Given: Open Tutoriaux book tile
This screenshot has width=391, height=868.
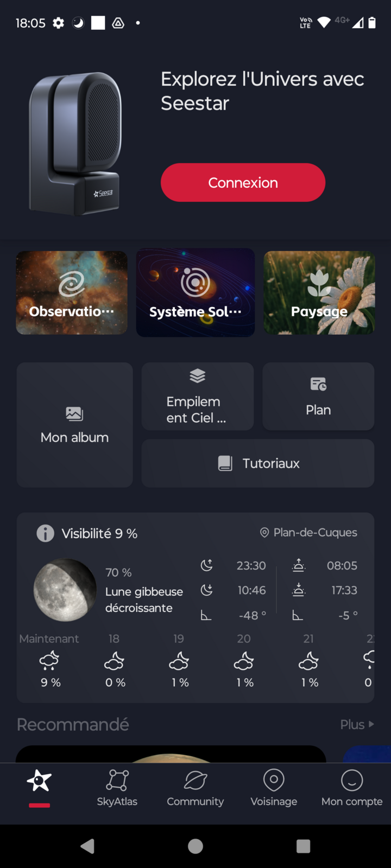Looking at the screenshot, I should (x=258, y=463).
